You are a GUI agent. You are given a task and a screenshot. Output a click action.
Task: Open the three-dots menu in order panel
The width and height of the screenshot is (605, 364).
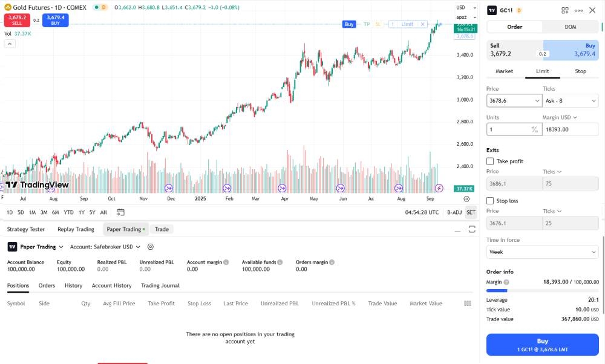pos(578,10)
